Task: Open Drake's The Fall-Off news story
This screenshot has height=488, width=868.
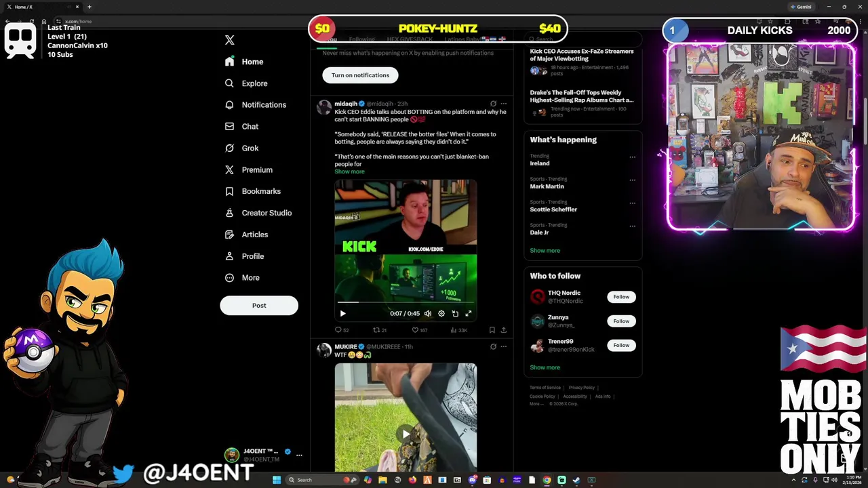Action: click(x=582, y=96)
